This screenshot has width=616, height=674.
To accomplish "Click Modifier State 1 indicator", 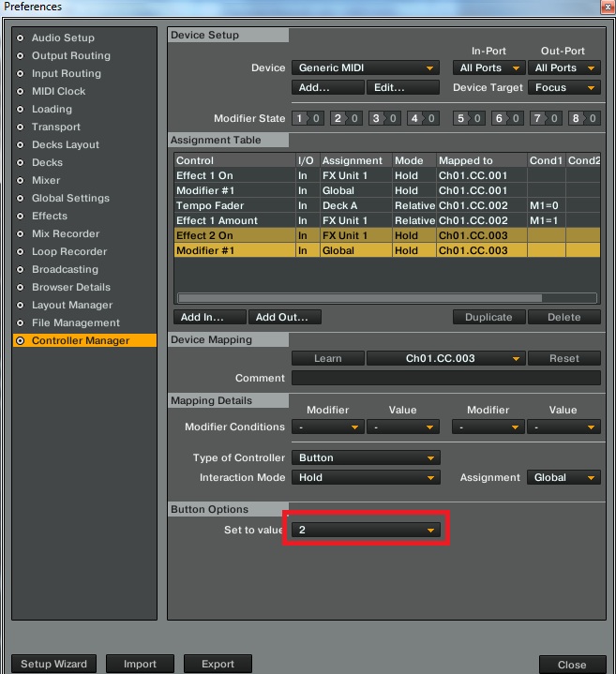I will [308, 118].
